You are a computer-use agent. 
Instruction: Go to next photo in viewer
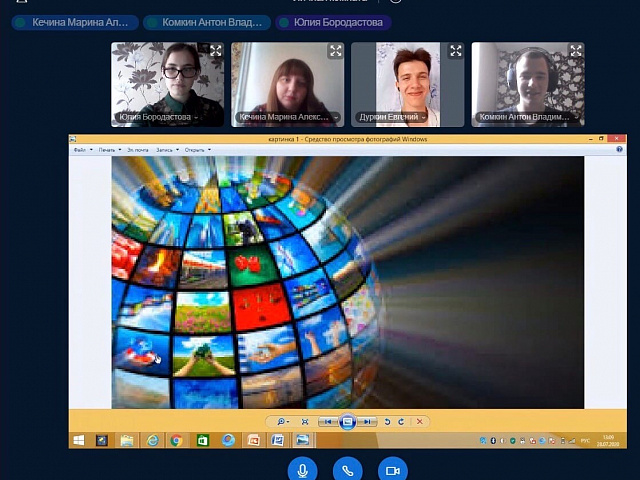click(x=366, y=422)
